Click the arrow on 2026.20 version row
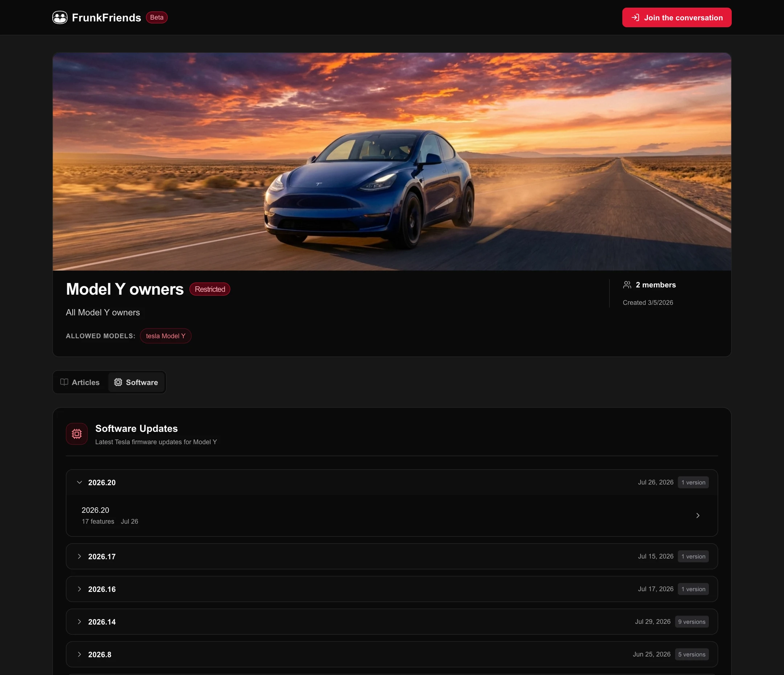The width and height of the screenshot is (784, 675). point(698,515)
